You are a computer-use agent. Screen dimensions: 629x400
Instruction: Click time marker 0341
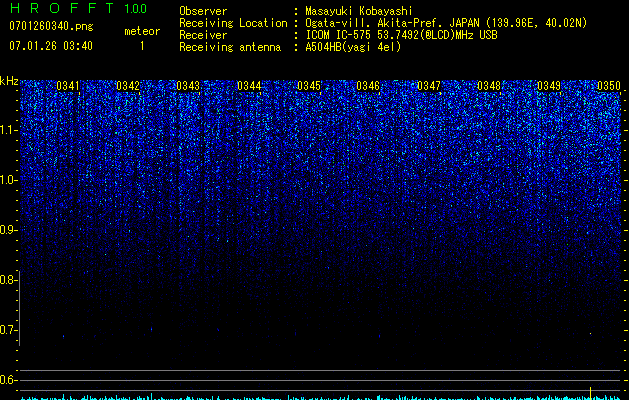[68, 86]
